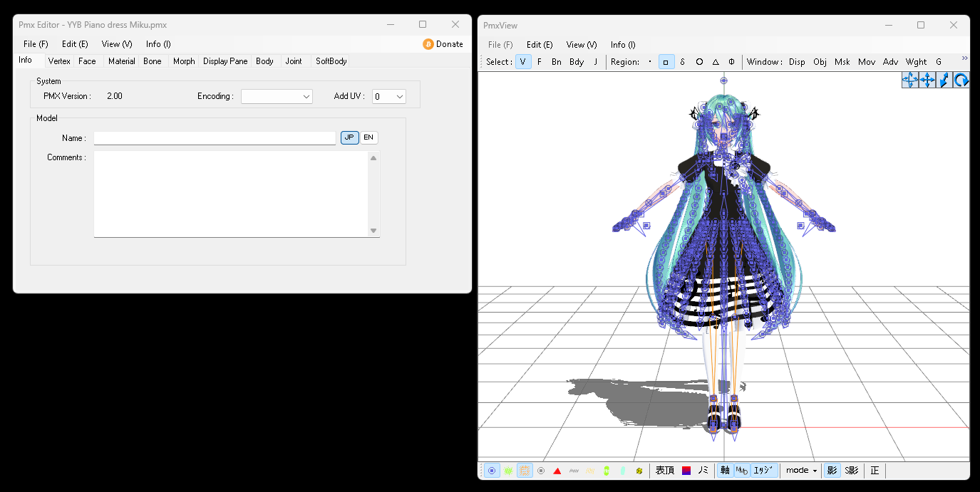980x492 pixels.
Task: Switch to the SoftBody tab
Action: (x=331, y=61)
